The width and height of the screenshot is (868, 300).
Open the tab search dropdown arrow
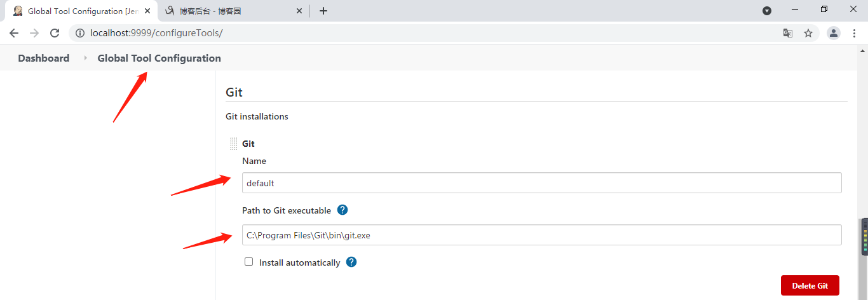coord(767,11)
